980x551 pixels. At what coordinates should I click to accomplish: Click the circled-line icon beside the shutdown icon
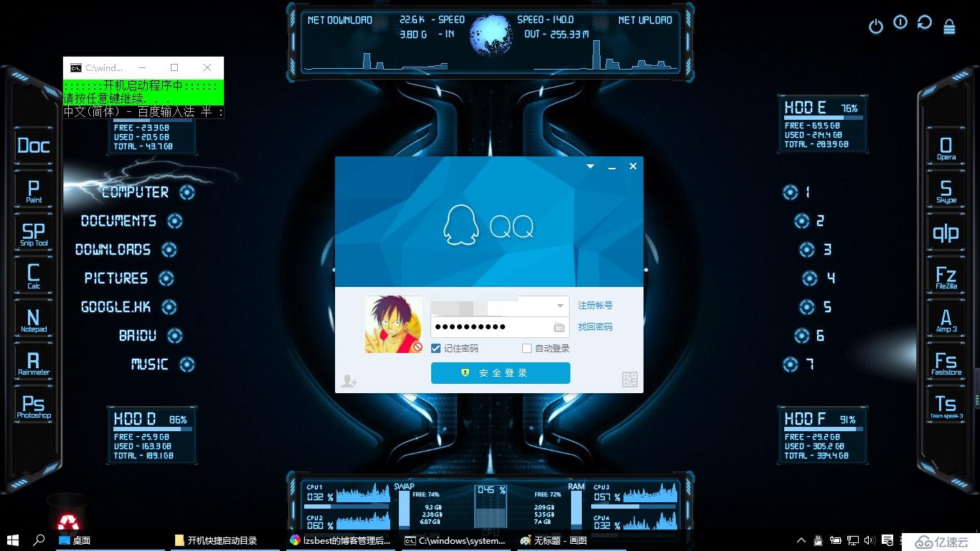tap(900, 22)
